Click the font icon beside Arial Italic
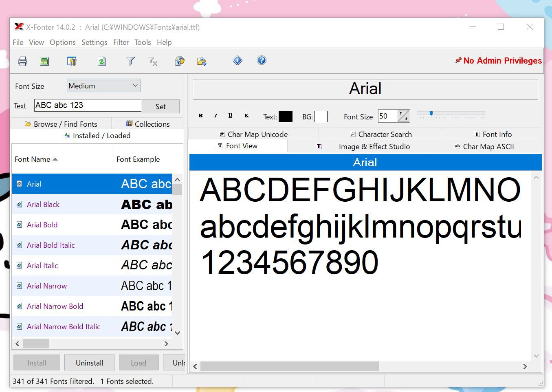The height and width of the screenshot is (392, 552). 19,265
